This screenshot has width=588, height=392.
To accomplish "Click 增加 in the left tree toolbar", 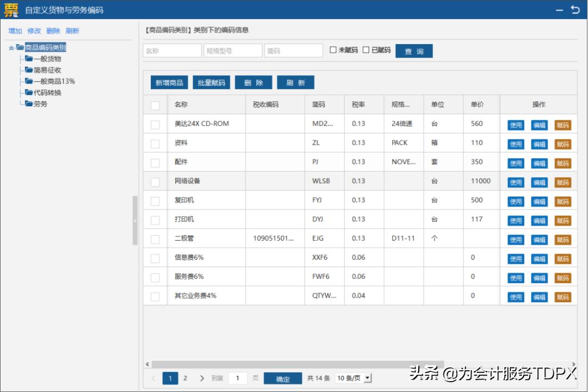I will click(x=14, y=31).
